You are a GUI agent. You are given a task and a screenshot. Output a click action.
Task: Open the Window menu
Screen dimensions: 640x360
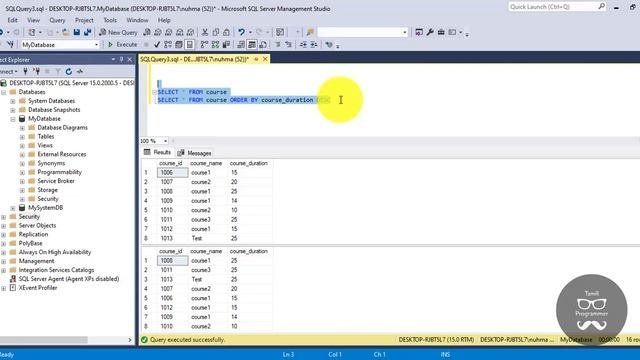tap(137, 20)
